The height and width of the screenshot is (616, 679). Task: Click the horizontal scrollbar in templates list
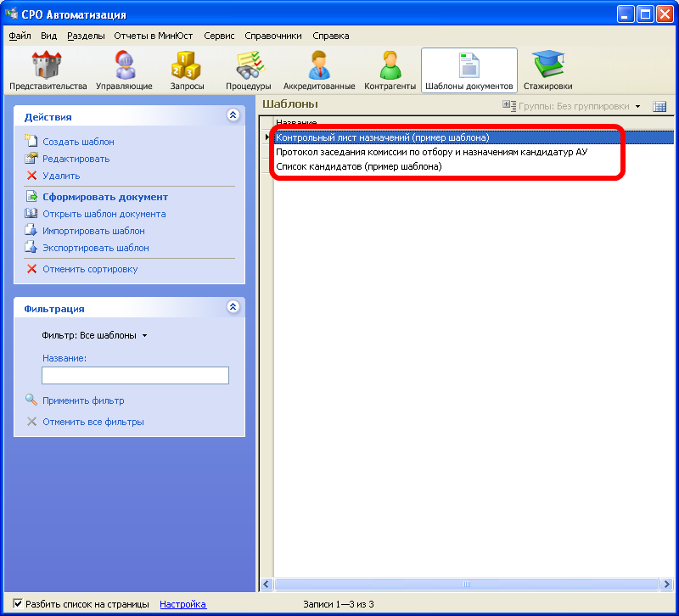pos(465,585)
